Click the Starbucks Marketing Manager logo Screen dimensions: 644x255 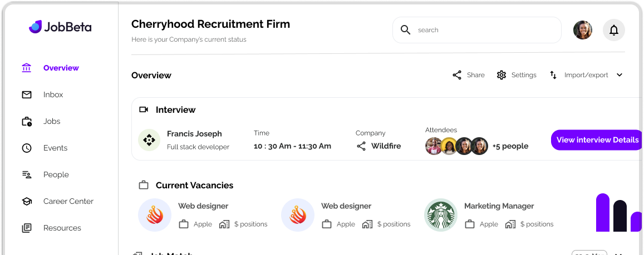(x=441, y=215)
